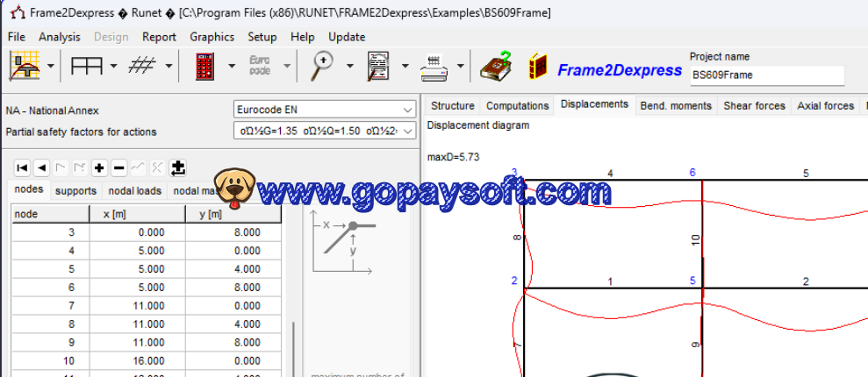Viewport: 868px width, 377px height.
Task: Select x value 11.000 of node 7
Action: (137, 306)
